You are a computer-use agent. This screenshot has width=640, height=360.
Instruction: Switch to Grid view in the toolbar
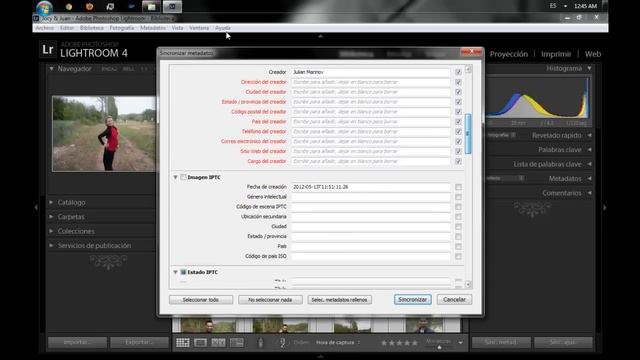(182, 342)
